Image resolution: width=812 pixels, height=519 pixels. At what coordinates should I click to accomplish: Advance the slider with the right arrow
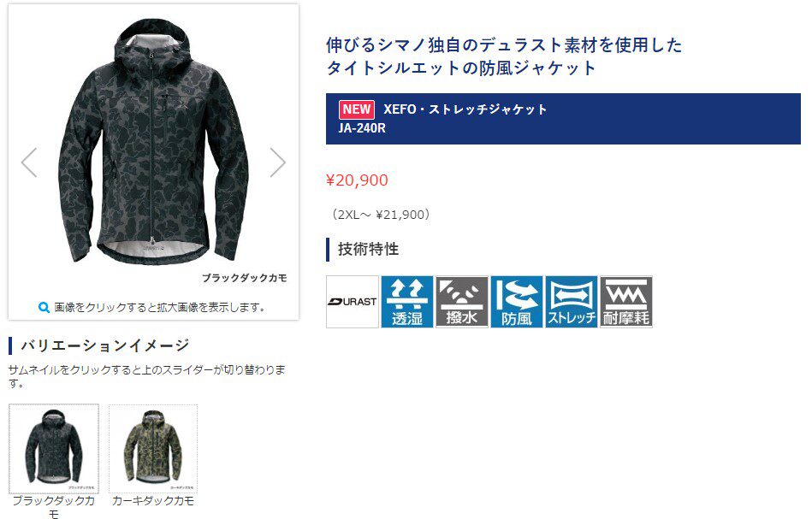tap(277, 162)
